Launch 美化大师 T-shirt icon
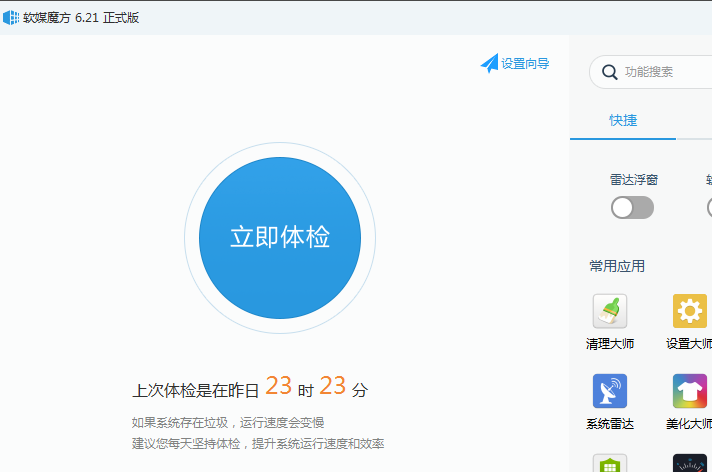 click(690, 391)
